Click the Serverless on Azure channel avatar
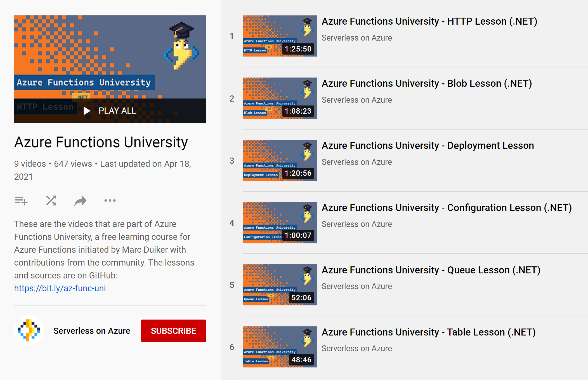Image resolution: width=588 pixels, height=380 pixels. point(29,330)
